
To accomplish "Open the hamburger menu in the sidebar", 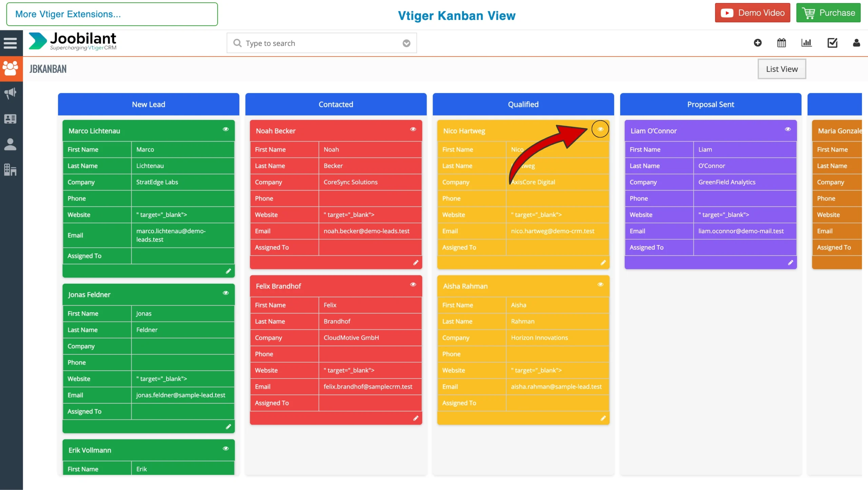I will point(10,43).
